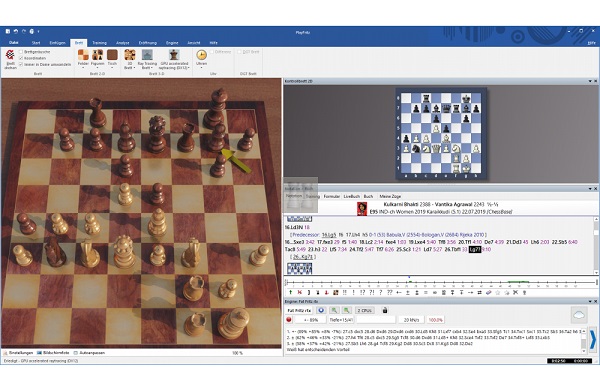Viewport: 600px width, 390px height.
Task: Uncheck Immer in Dame umwandeln
Action: pyautogui.click(x=21, y=64)
